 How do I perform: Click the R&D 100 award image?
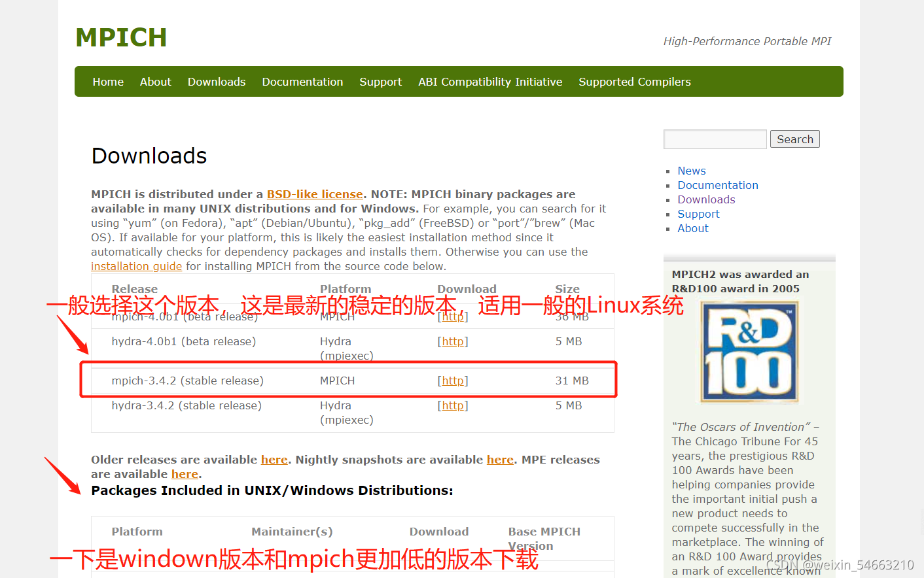pyautogui.click(x=750, y=352)
